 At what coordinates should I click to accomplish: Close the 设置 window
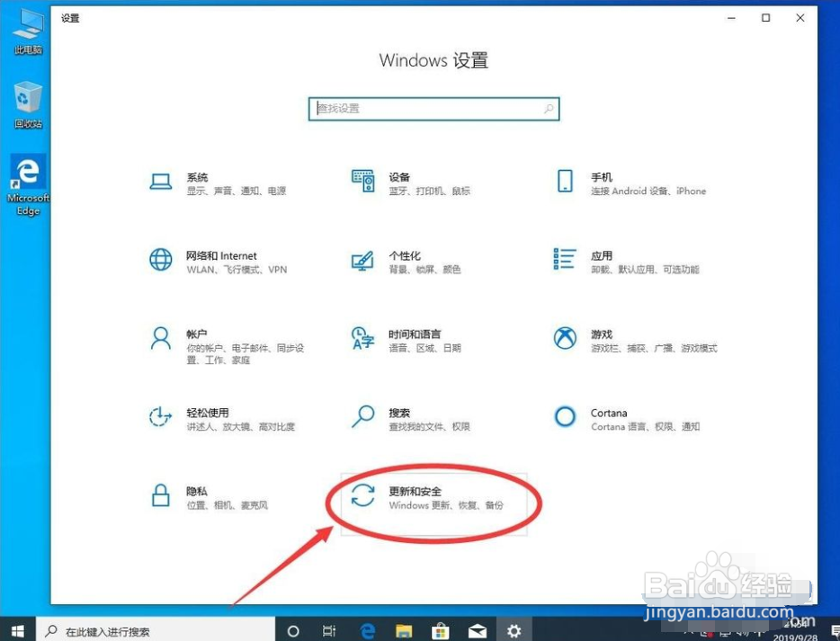[800, 18]
